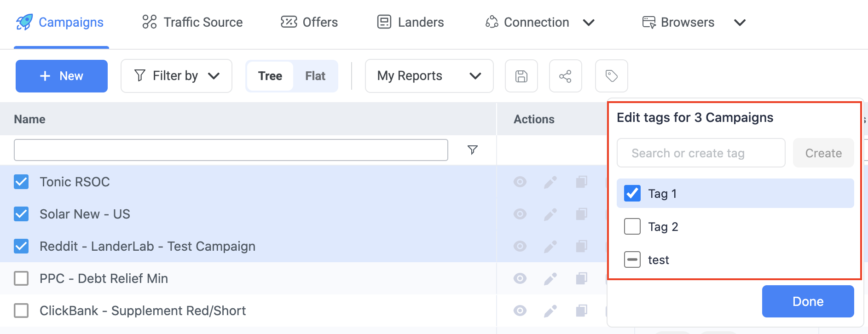868x334 pixels.
Task: Uncheck the Tag 1 checkbox
Action: pos(632,193)
